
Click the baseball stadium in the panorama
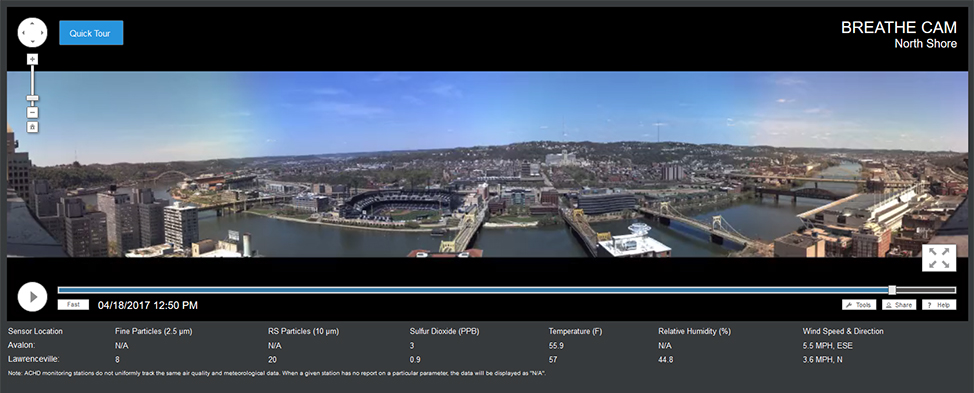401,205
